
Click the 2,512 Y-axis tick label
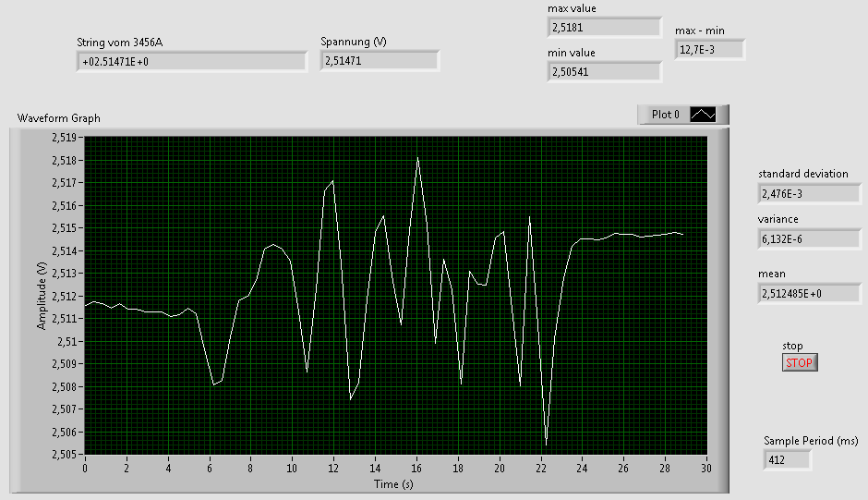[x=64, y=296]
